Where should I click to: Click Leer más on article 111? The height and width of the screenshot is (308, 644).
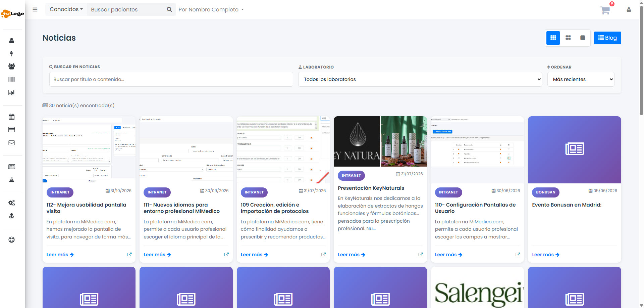coord(157,255)
